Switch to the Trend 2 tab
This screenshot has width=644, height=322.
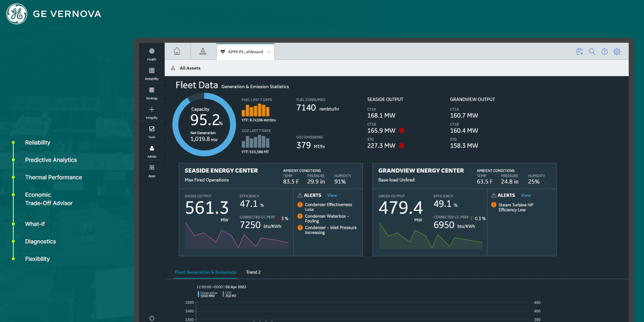click(254, 272)
